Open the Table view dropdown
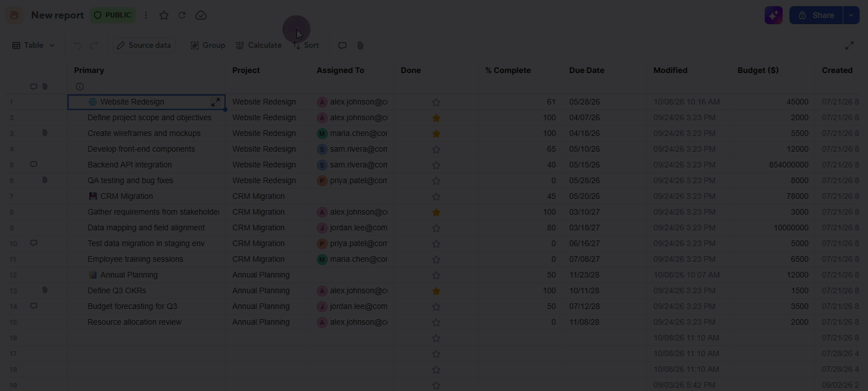This screenshot has height=391, width=868. click(x=34, y=46)
